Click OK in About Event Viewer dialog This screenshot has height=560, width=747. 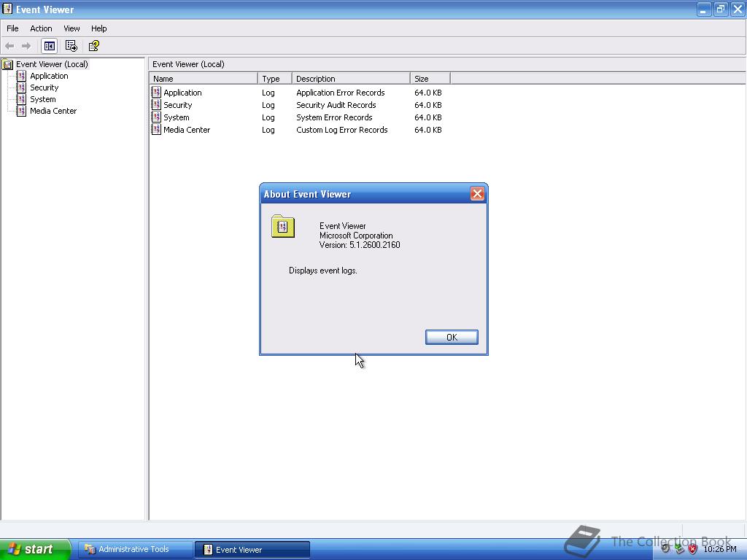pyautogui.click(x=452, y=337)
